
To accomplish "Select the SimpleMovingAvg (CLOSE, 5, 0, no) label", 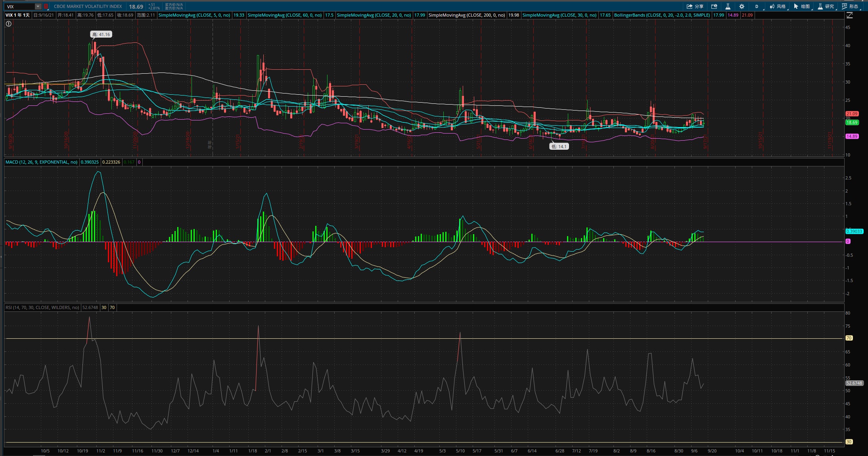I will tap(194, 15).
